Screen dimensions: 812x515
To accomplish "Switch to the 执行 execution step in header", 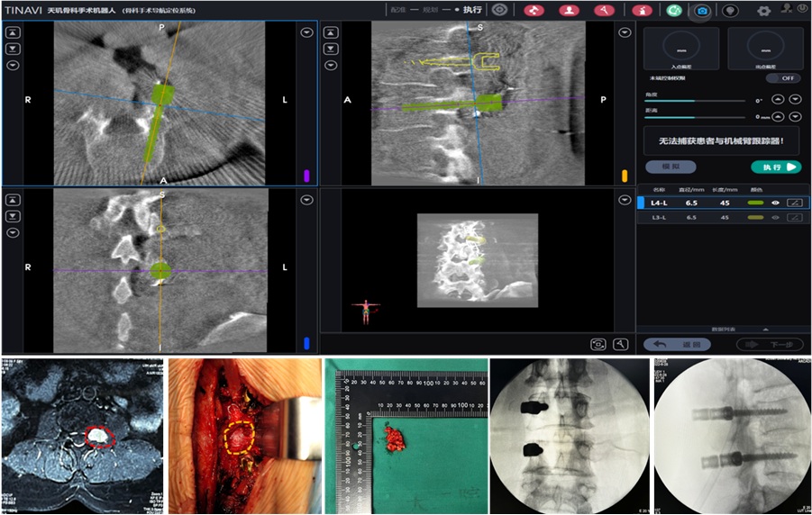I will [471, 10].
